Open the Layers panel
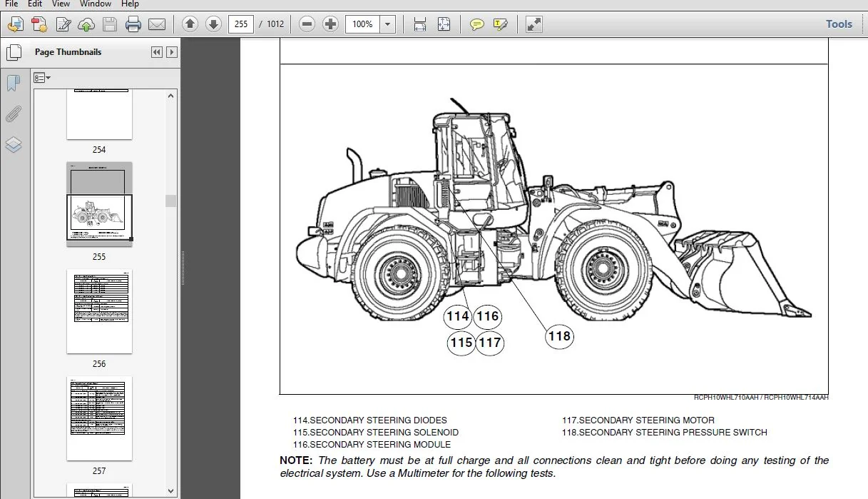Image resolution: width=868 pixels, height=499 pixels. pos(14,145)
